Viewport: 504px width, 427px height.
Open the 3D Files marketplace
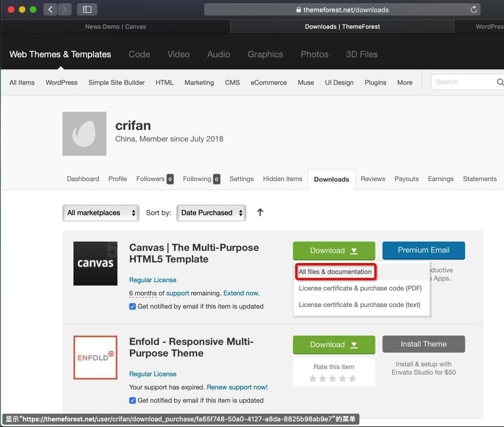click(362, 54)
